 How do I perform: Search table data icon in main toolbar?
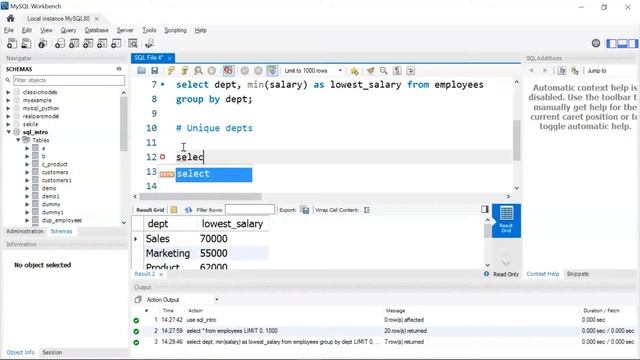133,43
